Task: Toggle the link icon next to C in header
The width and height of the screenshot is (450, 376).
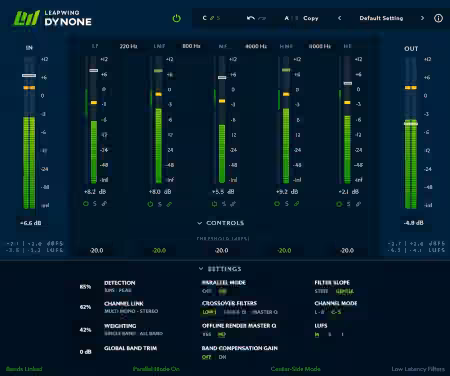Action: point(212,18)
